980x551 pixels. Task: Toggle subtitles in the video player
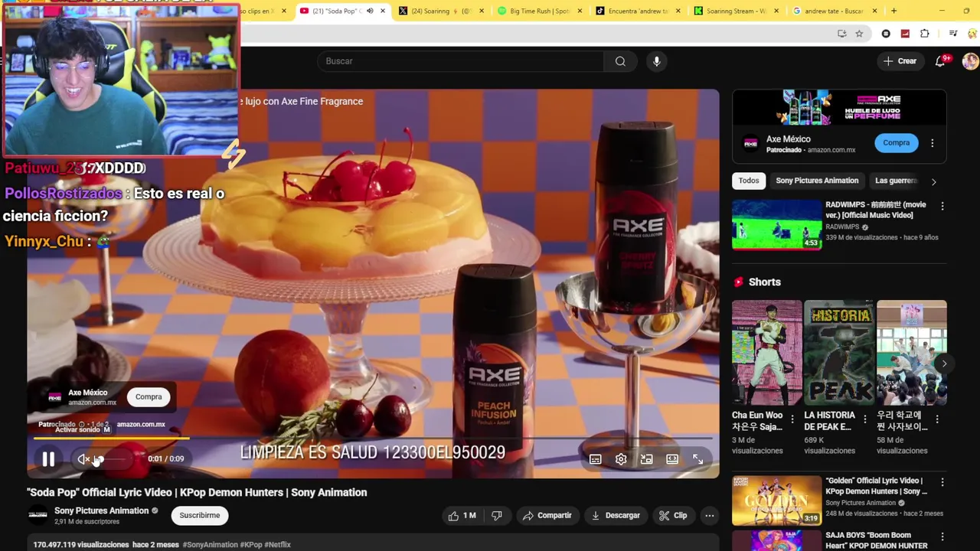point(595,459)
